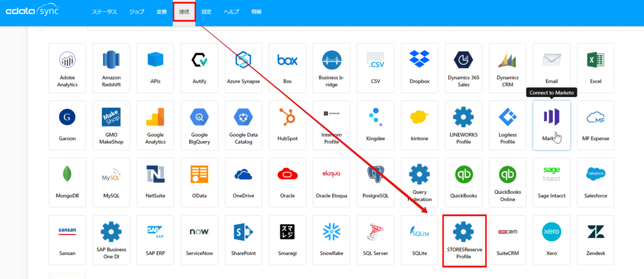Open the LINEWORKS Profile connector

click(463, 125)
